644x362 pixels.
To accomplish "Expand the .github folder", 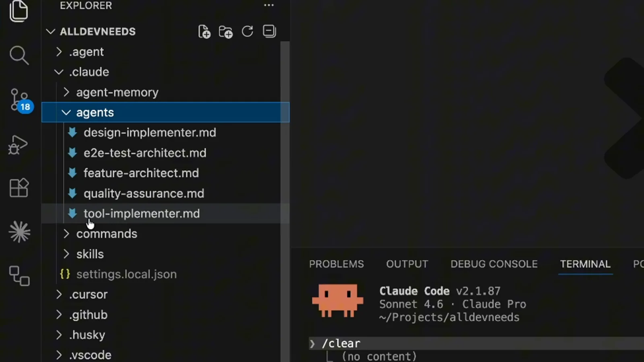I will click(59, 315).
